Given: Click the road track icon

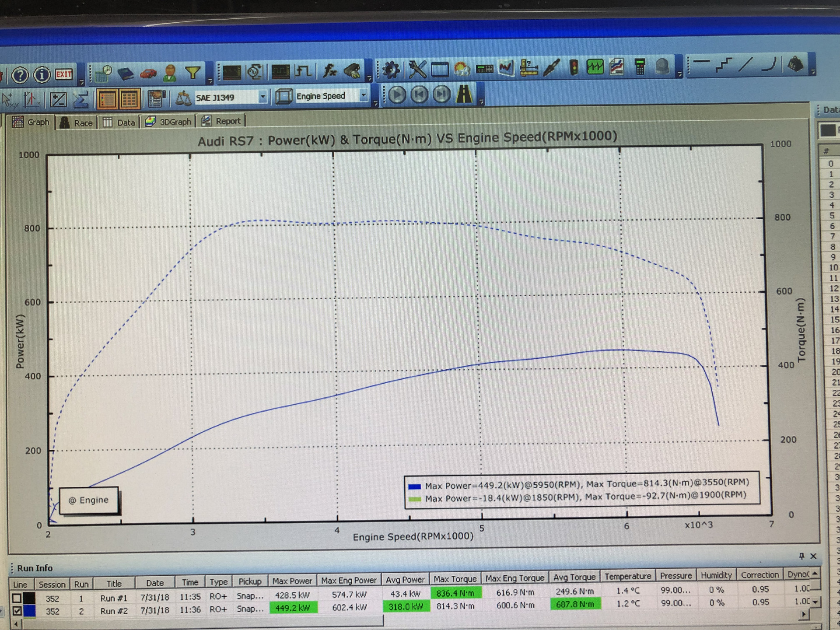Looking at the screenshot, I should pyautogui.click(x=464, y=94).
